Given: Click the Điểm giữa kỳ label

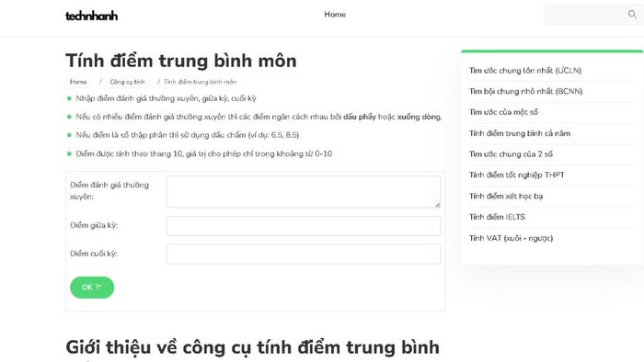Looking at the screenshot, I should pos(94,225).
